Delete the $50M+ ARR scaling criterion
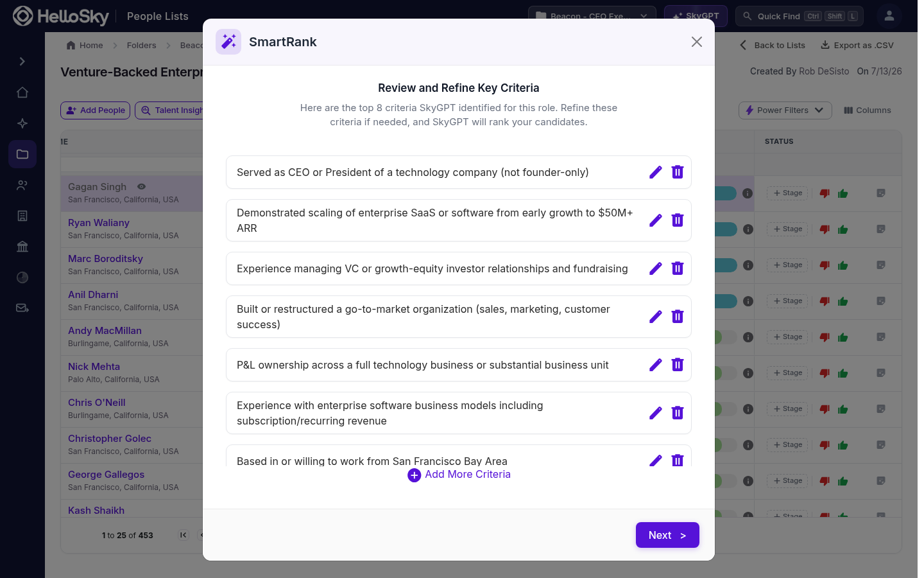924x578 pixels. click(x=677, y=220)
